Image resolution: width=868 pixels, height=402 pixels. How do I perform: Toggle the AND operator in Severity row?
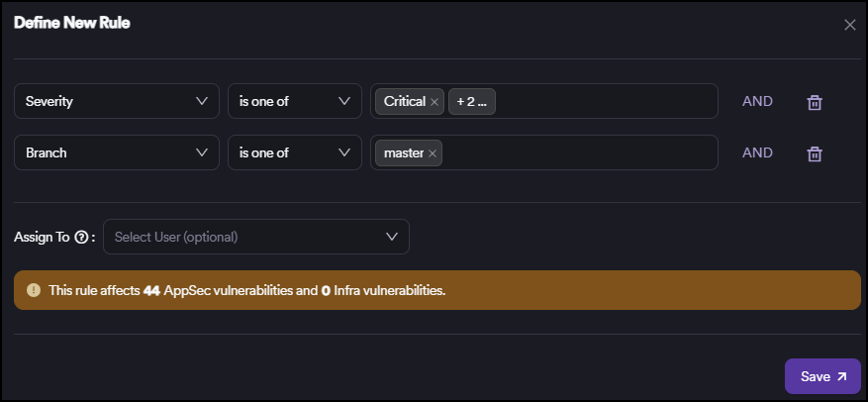click(757, 101)
